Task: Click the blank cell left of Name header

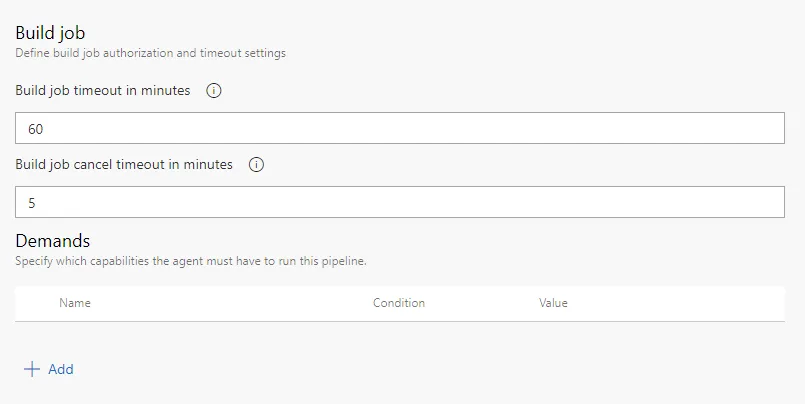Action: click(x=36, y=303)
